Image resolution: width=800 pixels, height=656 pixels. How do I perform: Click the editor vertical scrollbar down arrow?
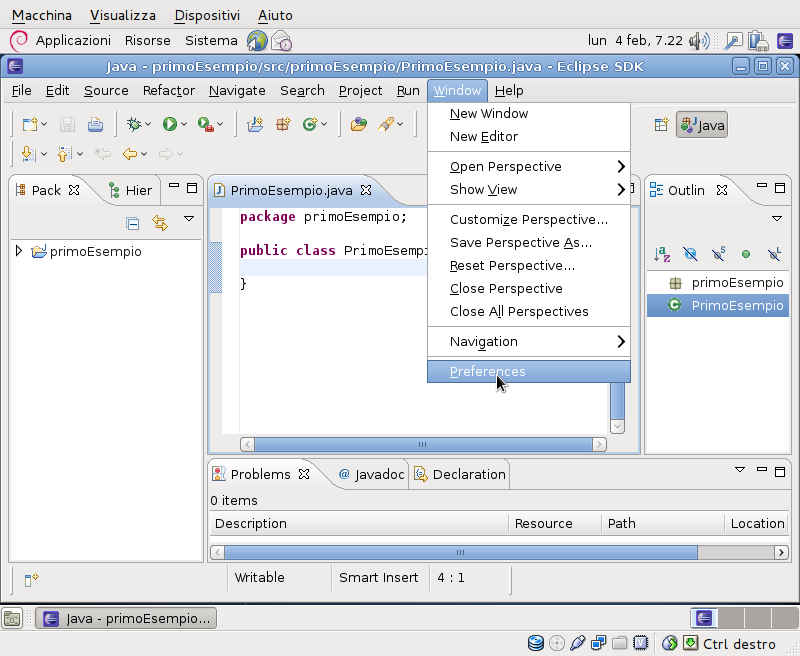(617, 426)
